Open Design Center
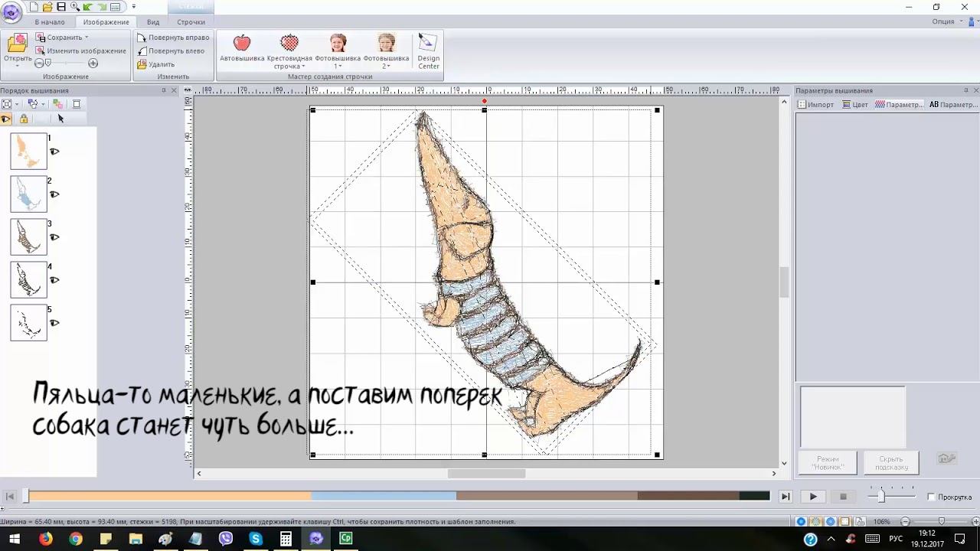Screen dimensions: 980x551 [x=429, y=51]
